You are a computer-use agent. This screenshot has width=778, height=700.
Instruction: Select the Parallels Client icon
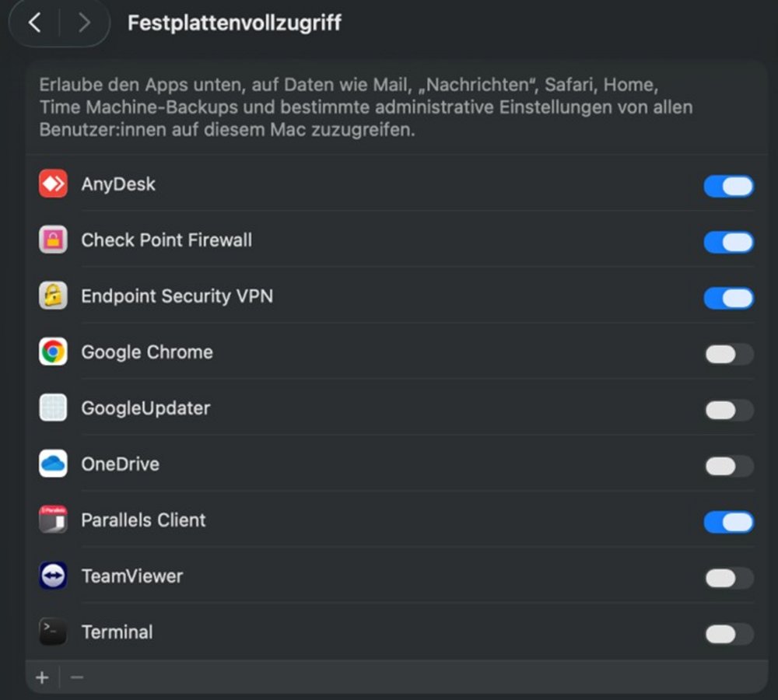[x=53, y=520]
